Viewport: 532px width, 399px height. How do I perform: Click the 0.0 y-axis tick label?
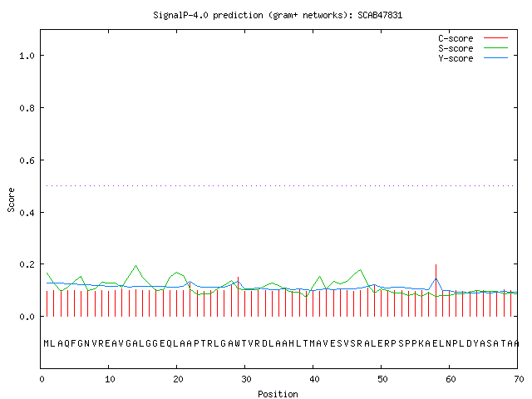tap(27, 317)
